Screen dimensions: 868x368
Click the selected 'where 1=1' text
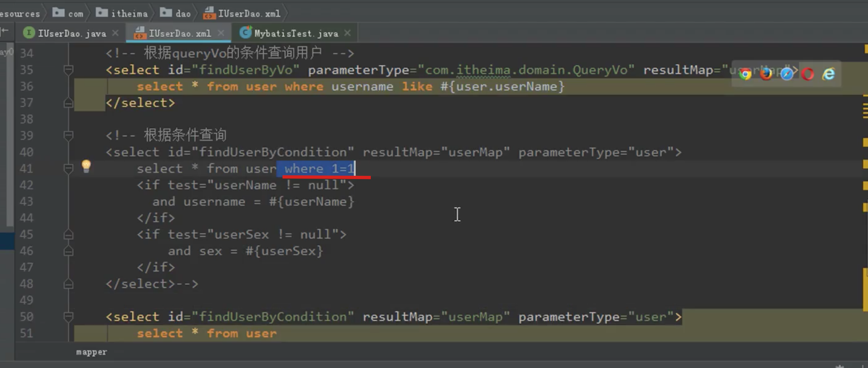319,169
